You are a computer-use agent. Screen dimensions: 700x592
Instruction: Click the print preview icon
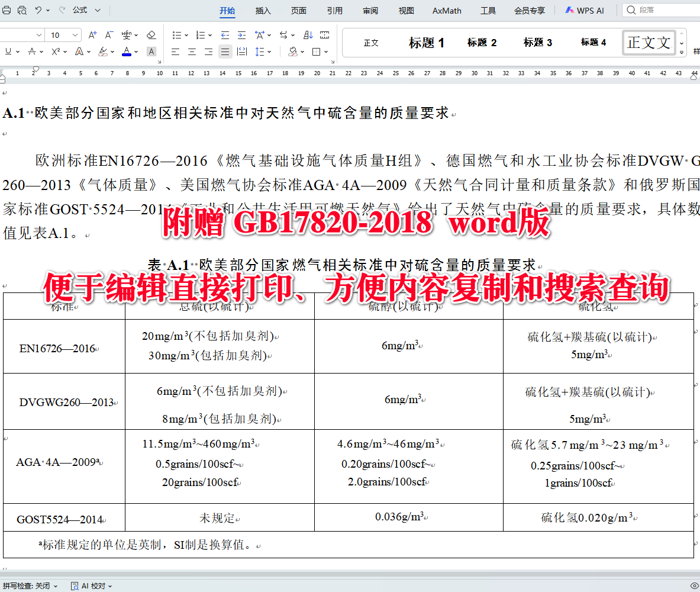pyautogui.click(x=22, y=10)
